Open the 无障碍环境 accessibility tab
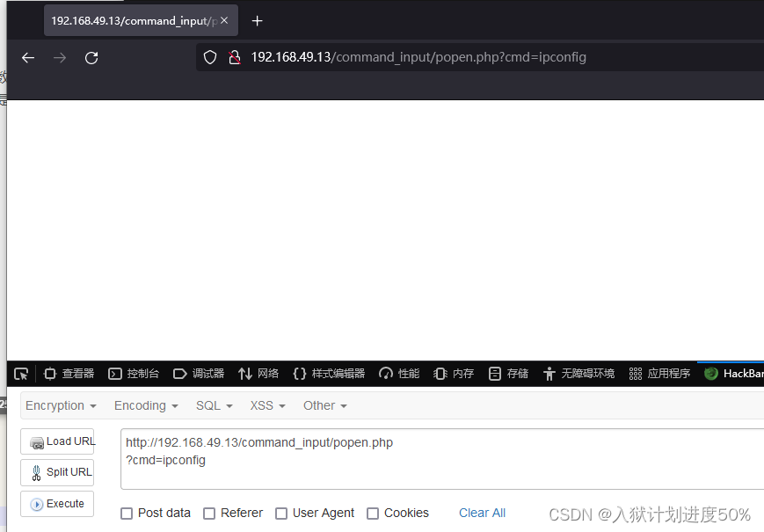The image size is (764, 532). coord(578,374)
